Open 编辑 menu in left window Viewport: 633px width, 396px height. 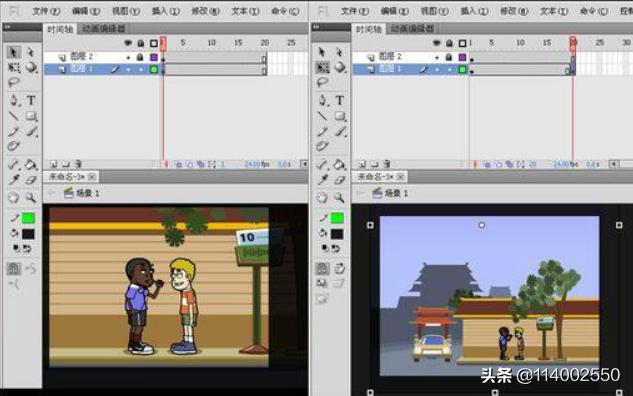[86, 11]
